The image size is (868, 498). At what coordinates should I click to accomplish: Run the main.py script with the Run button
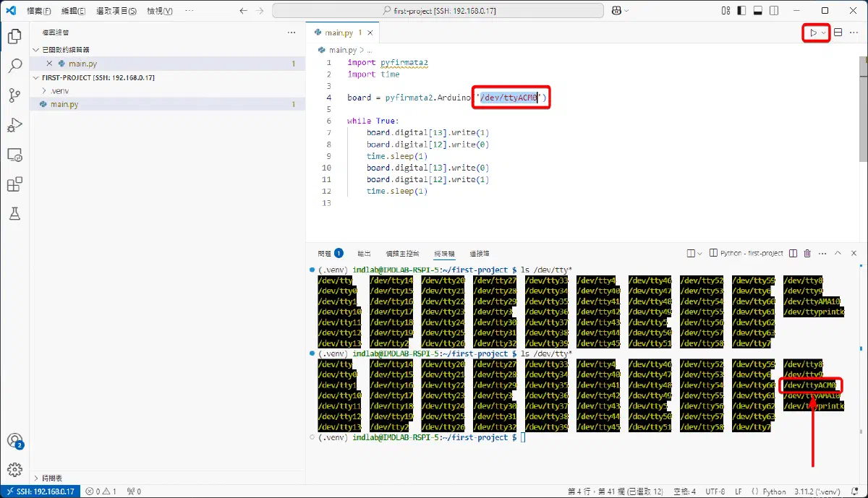click(813, 33)
